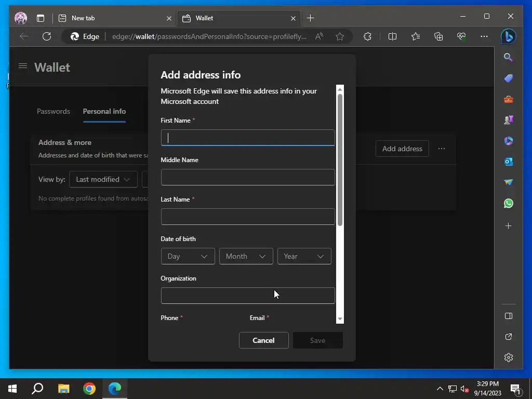The image size is (532, 399).
Task: Toggle split screen view icon
Action: tap(392, 36)
